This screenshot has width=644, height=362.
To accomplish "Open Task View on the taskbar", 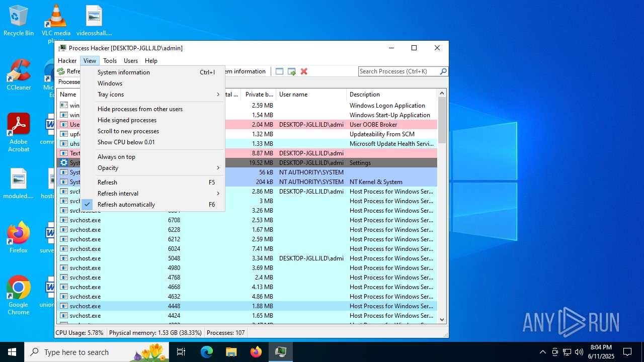I will [x=181, y=352].
